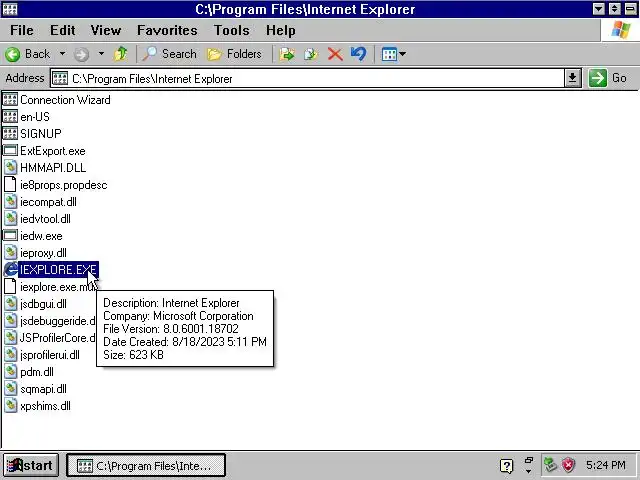The width and height of the screenshot is (640, 480).
Task: Select the HMMAPI.DLL file icon
Action: pos(10,168)
